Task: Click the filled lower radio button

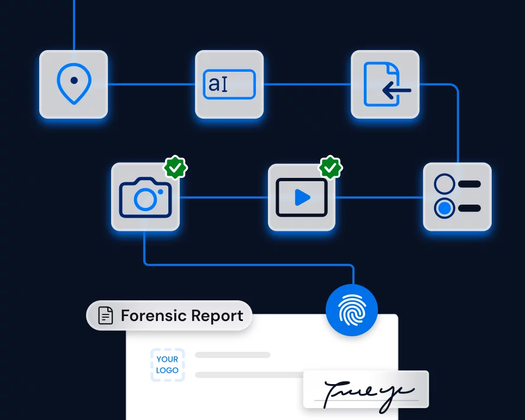Action: [444, 208]
